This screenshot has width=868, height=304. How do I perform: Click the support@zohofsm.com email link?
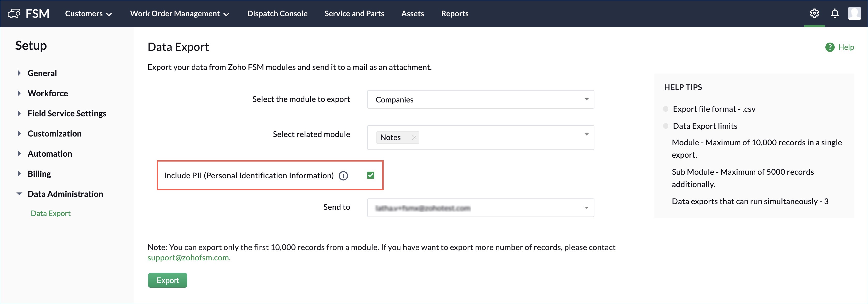[x=188, y=258]
